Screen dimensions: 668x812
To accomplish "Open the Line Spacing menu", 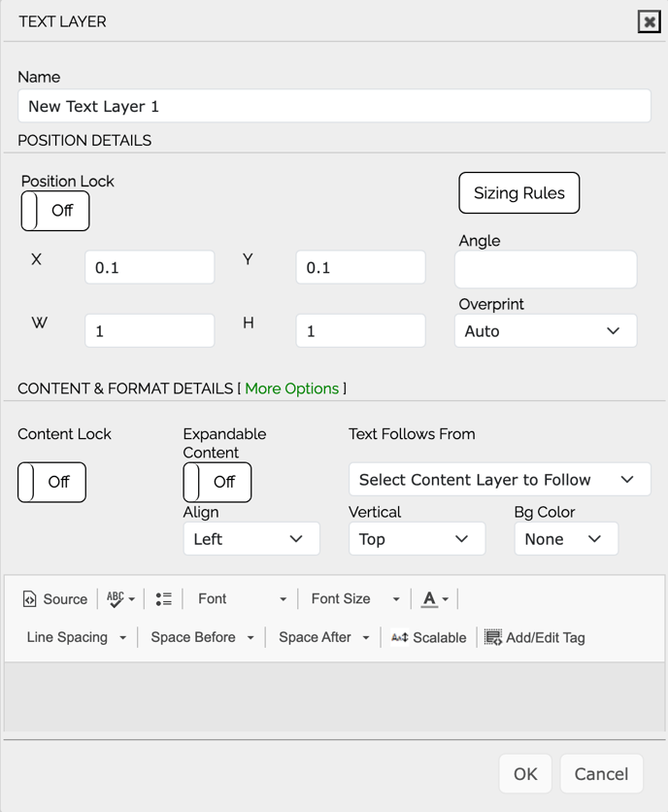I will pyautogui.click(x=77, y=638).
